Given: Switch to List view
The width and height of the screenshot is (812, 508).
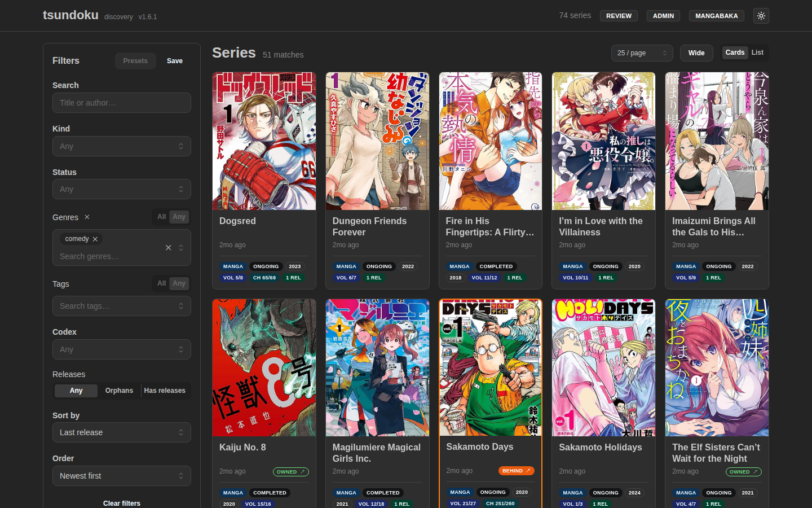Looking at the screenshot, I should click(x=757, y=52).
